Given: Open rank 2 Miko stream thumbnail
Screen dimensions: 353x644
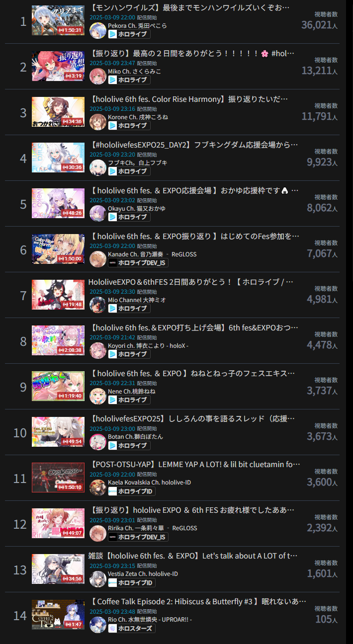Looking at the screenshot, I should (58, 66).
